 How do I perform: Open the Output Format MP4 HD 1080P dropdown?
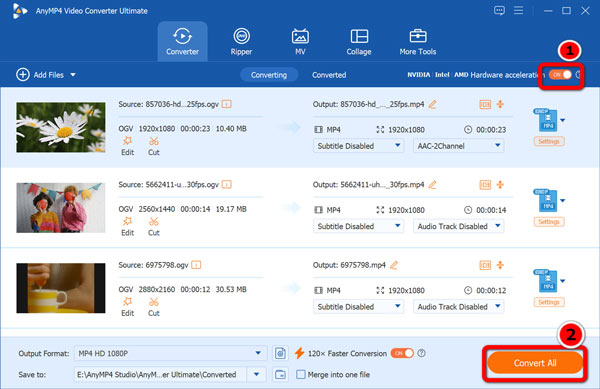point(170,353)
